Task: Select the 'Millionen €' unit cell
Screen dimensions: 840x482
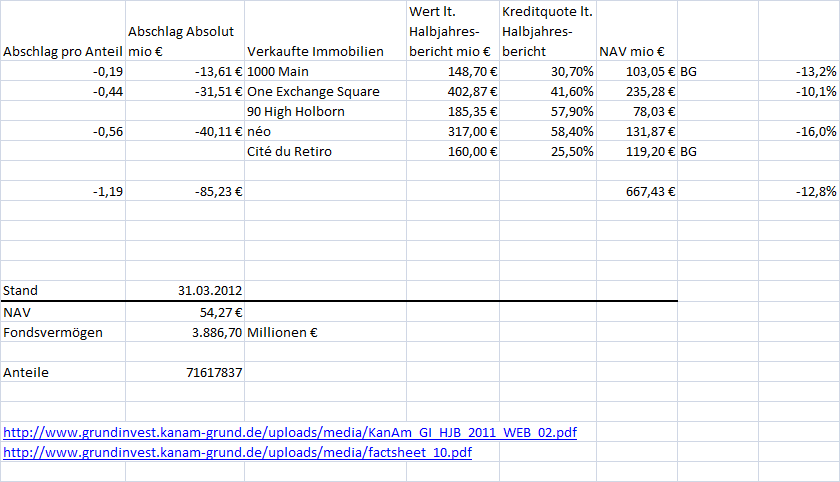Action: click(x=283, y=332)
